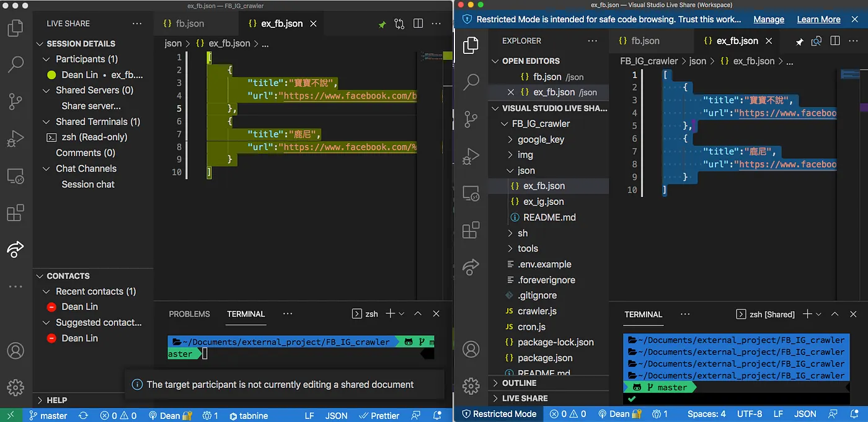The width and height of the screenshot is (868, 422).
Task: Select zsh (Read-only) shared terminal
Action: click(94, 137)
